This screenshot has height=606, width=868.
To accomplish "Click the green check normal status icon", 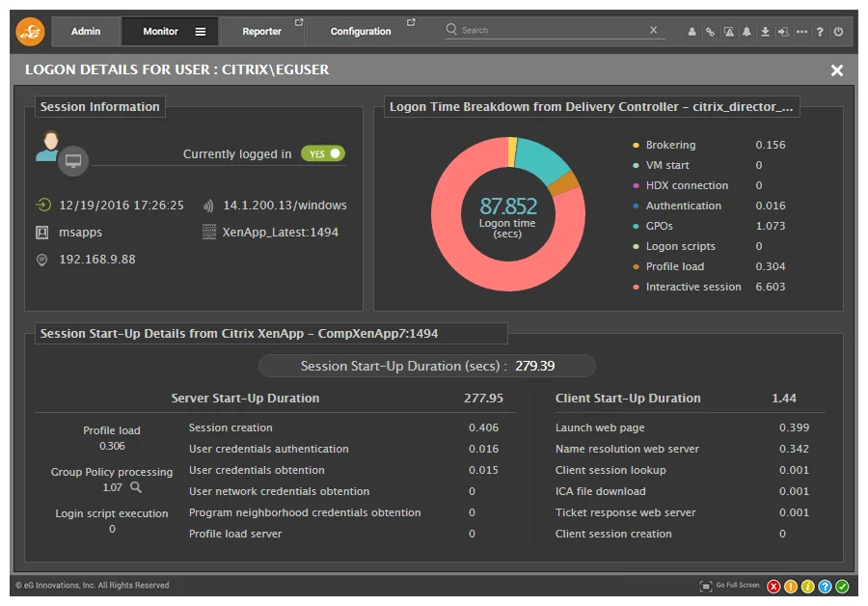I will click(842, 586).
